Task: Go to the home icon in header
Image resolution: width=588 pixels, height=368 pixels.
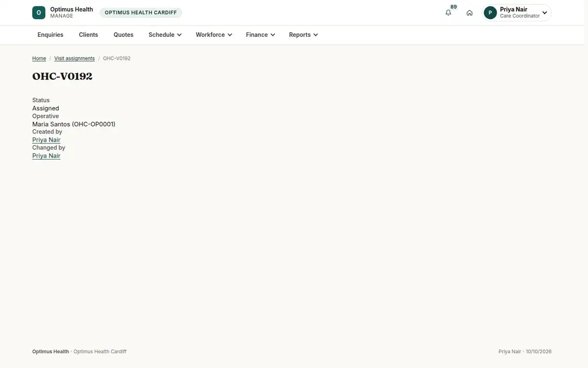Action: coord(469,13)
